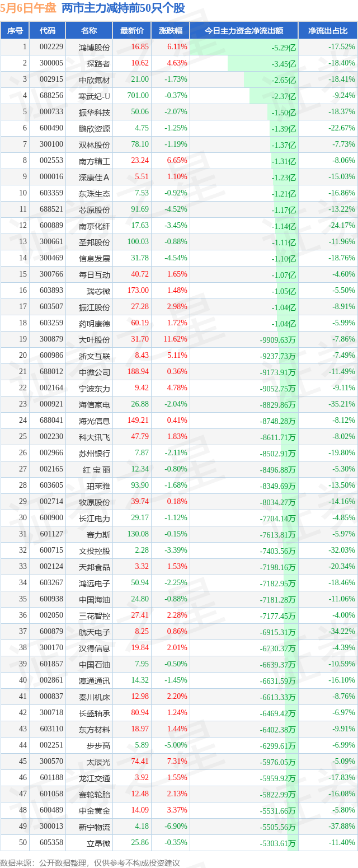Click stock name 中国海油
358x868 pixels.
click(95, 599)
